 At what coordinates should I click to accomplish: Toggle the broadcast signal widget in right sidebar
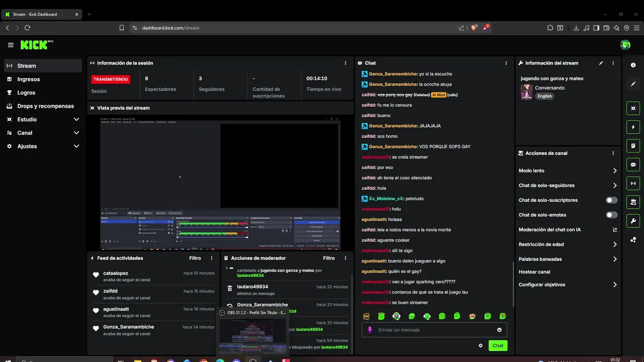pos(633,184)
